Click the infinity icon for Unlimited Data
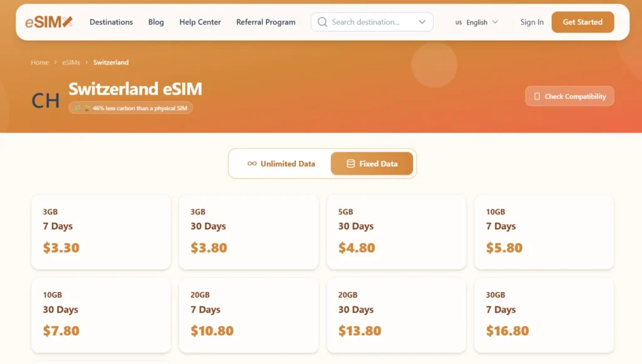Viewport: 642px width, 364px height. [x=252, y=164]
